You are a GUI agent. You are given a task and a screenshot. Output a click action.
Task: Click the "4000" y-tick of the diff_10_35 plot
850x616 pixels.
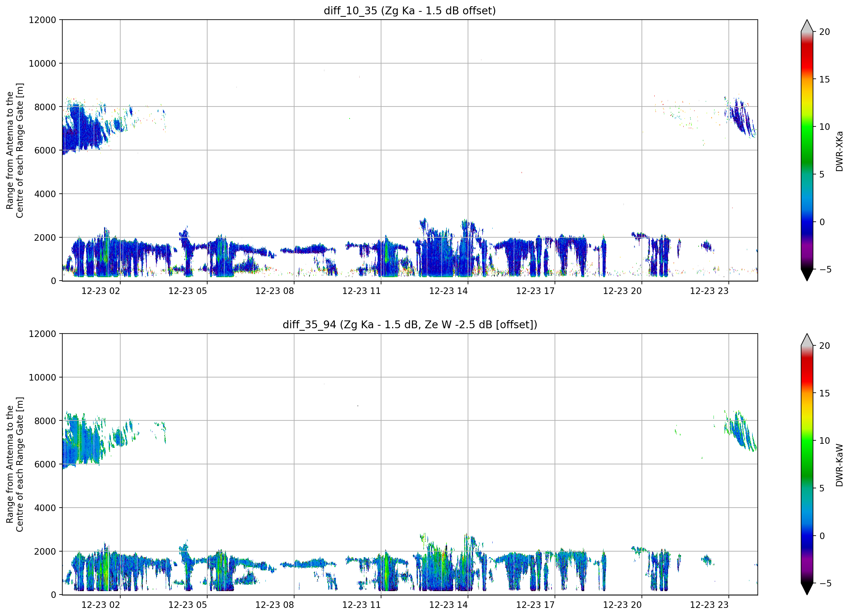click(45, 194)
